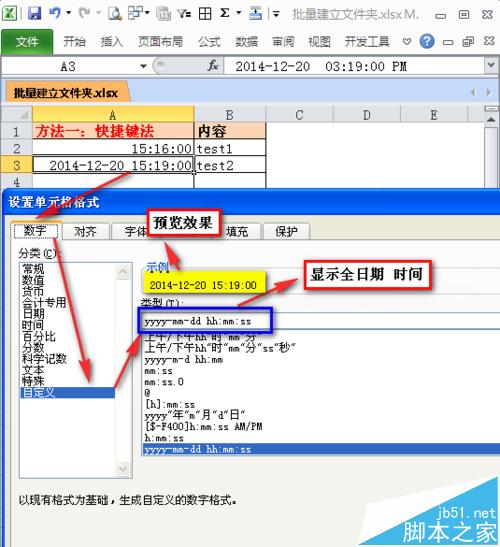Select column C header
The height and width of the screenshot is (547, 500).
pos(299,115)
